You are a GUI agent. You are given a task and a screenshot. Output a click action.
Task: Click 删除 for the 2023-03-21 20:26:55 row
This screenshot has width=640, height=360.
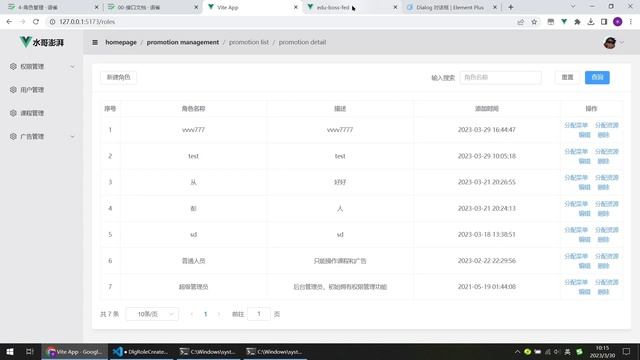[x=603, y=187]
